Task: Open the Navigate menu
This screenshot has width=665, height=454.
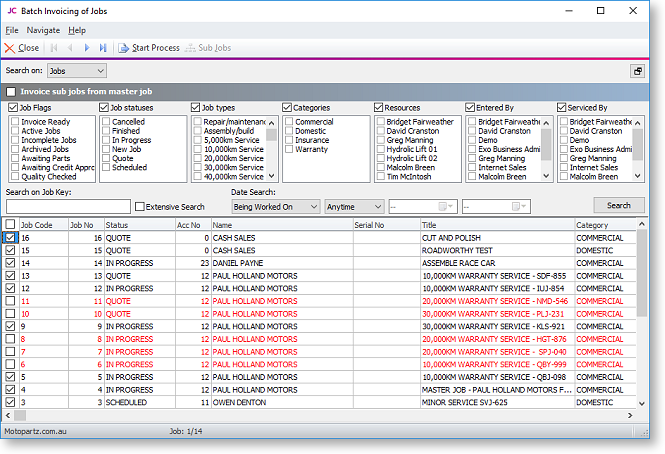Action: pyautogui.click(x=43, y=30)
